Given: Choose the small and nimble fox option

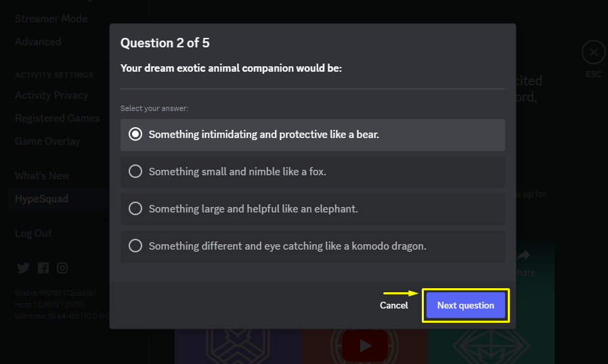Looking at the screenshot, I should 313,172.
